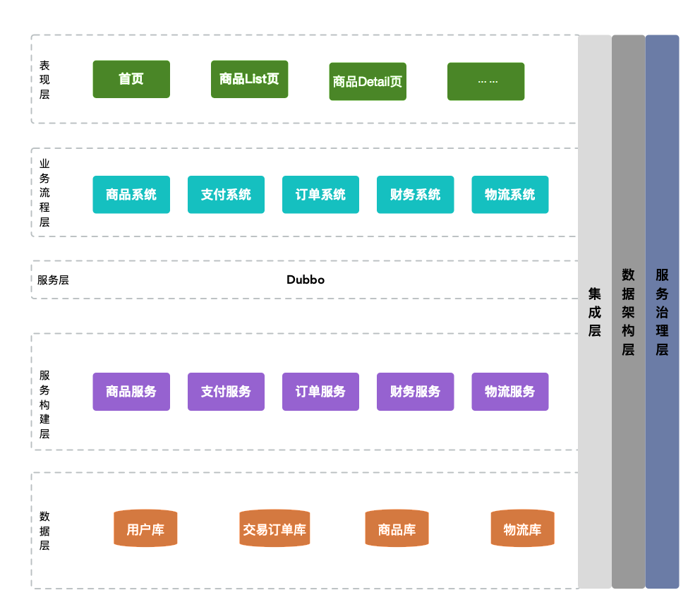
Task: Click the 数据层 layer label
Action: pyautogui.click(x=44, y=531)
